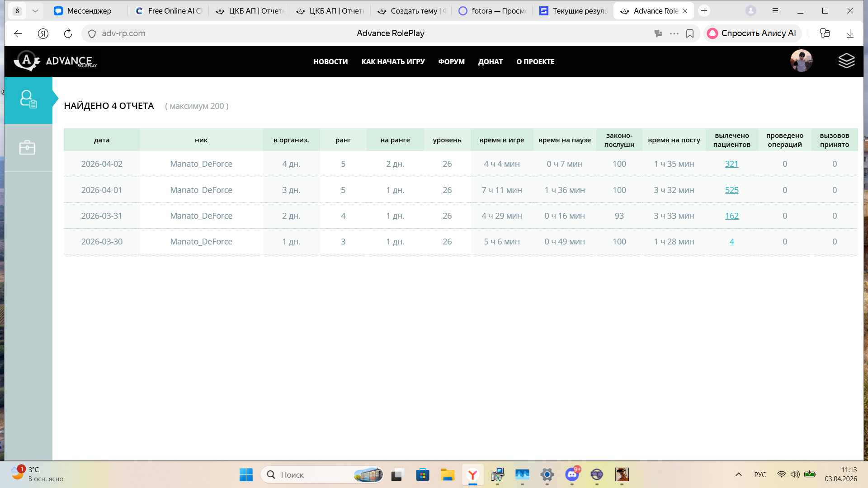Viewport: 868px width, 488px height.
Task: Click the 525 cured patients link
Action: tap(731, 190)
